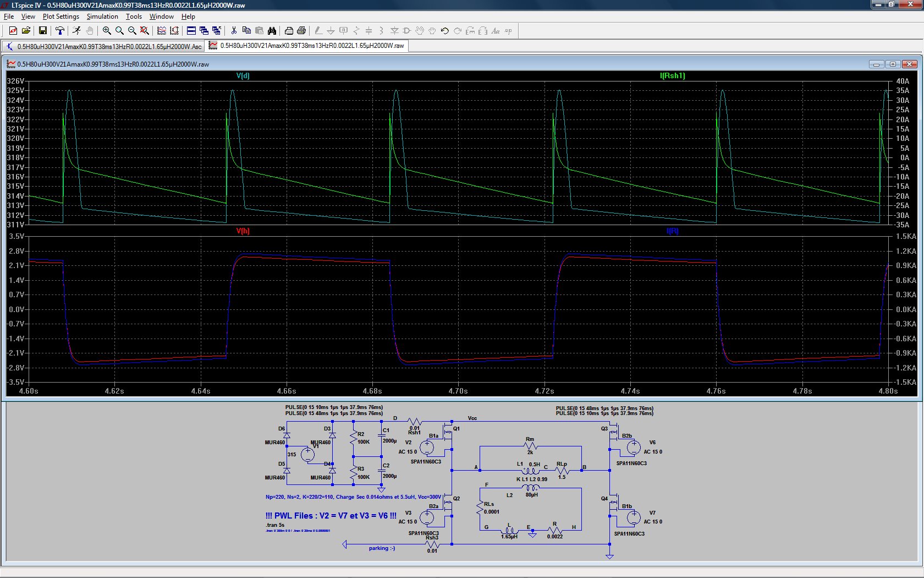
Task: Click the 'Np=220, Ns=2' comment line
Action: [x=354, y=497]
